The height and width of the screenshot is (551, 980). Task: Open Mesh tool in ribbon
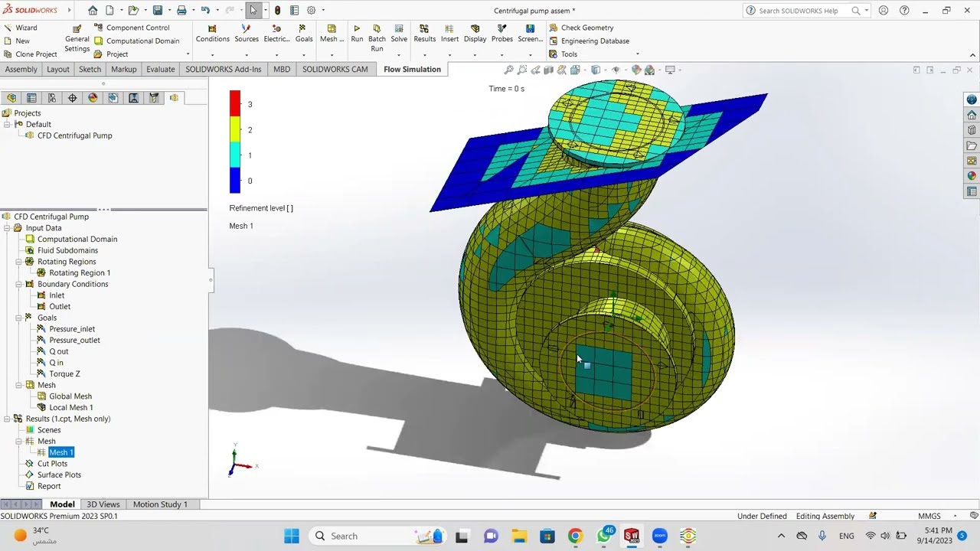point(332,34)
